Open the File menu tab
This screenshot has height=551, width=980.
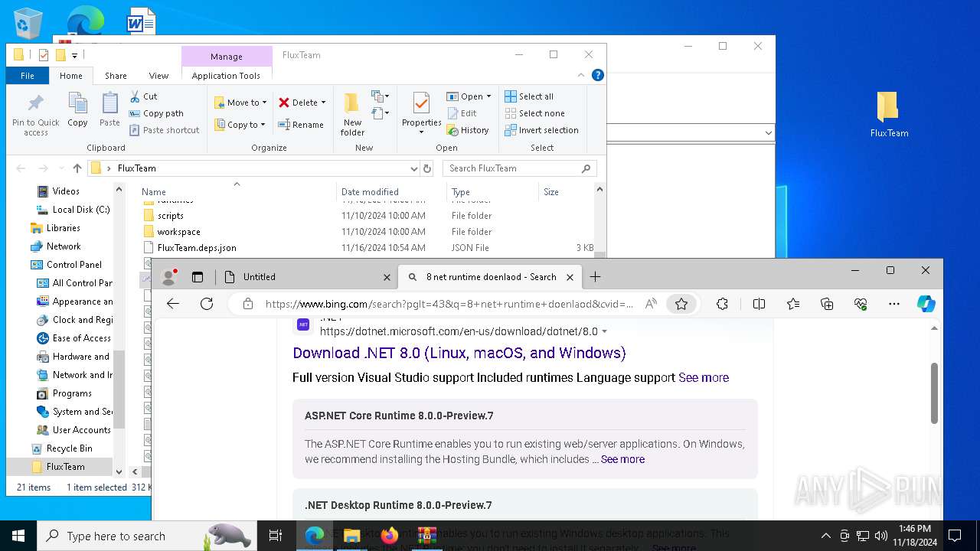(28, 76)
